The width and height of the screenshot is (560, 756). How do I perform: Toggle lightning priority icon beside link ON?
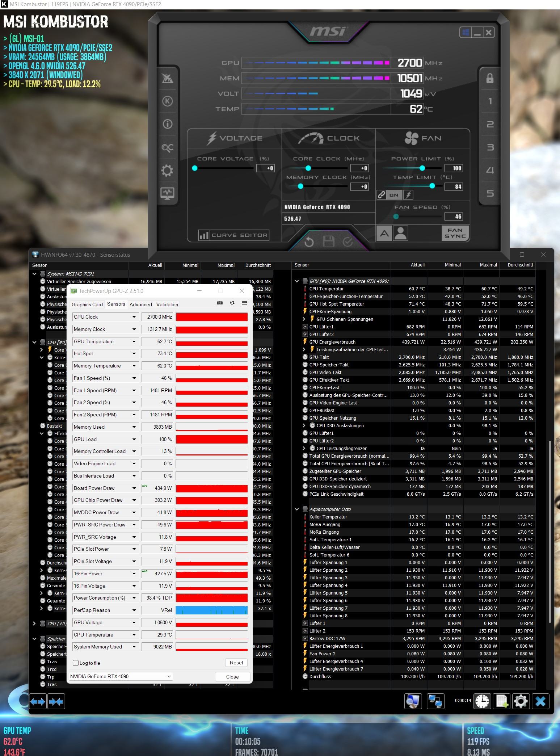[408, 195]
